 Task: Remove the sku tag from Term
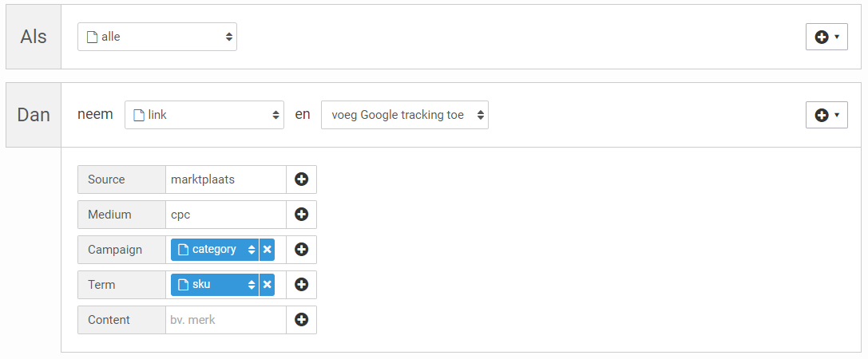268,285
